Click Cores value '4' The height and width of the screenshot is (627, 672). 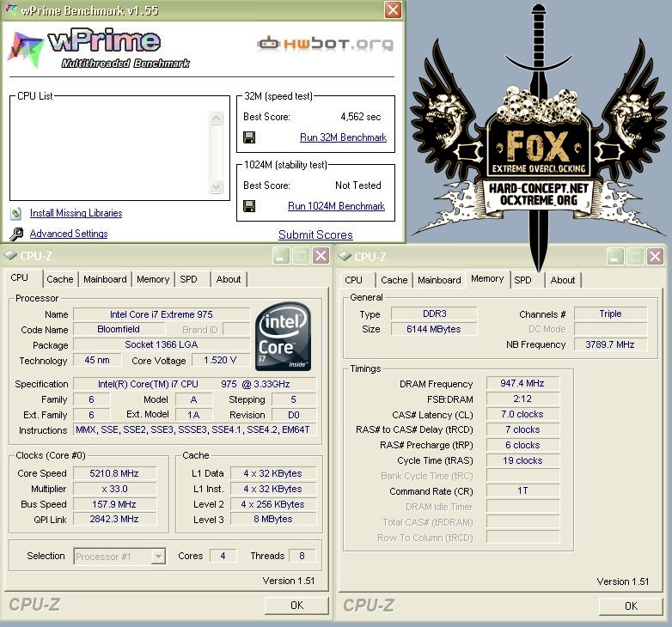[223, 556]
